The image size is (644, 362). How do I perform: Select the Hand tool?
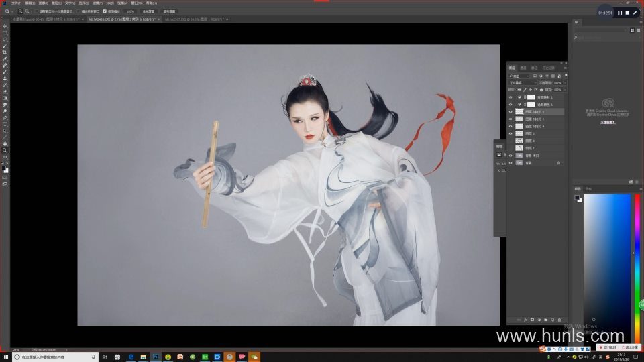point(5,144)
